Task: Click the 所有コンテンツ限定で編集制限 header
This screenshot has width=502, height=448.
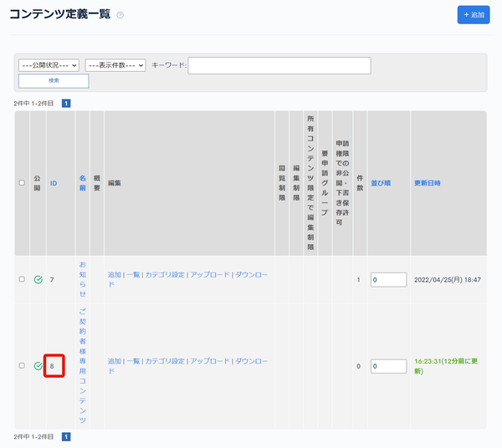Action: pos(310,183)
